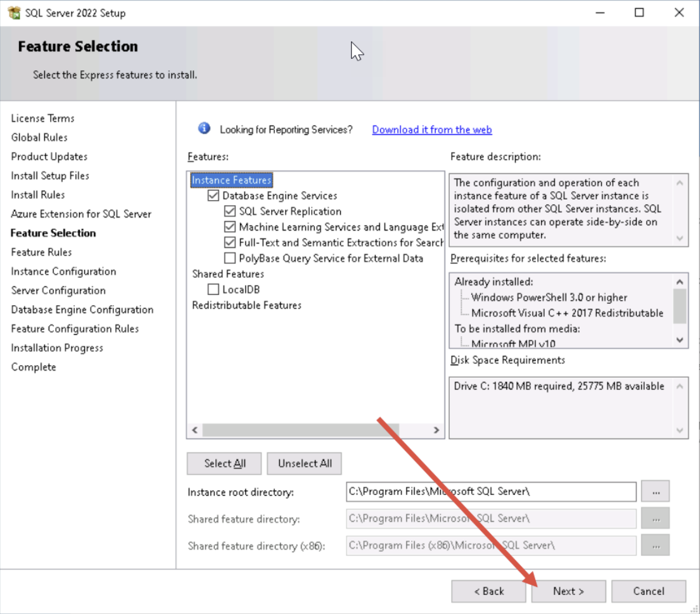Click the prerequisites list scroll up arrow

pyautogui.click(x=680, y=282)
